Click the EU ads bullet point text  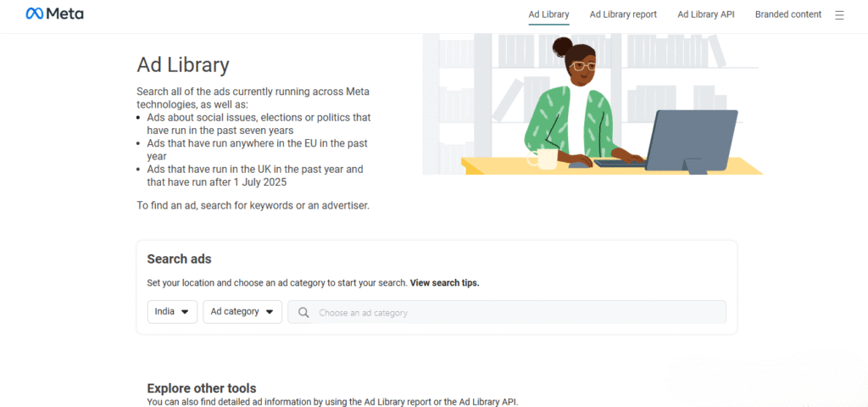click(258, 149)
